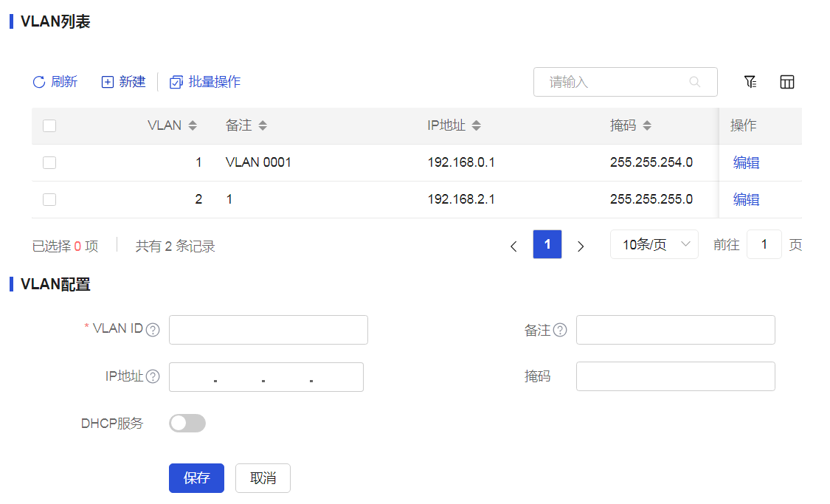Screen dimensions: 830x504
Task: Sort the table by VLAN column
Action: click(x=193, y=125)
